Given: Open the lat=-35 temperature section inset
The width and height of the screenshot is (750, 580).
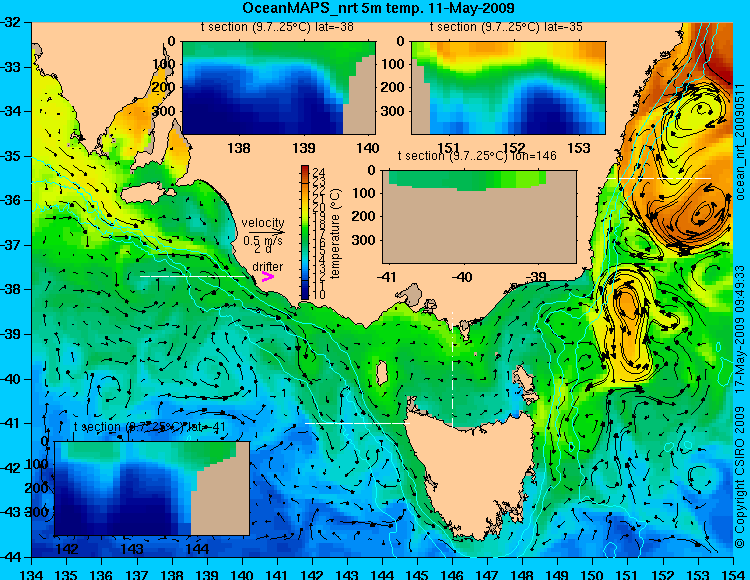Looking at the screenshot, I should pyautogui.click(x=508, y=88).
